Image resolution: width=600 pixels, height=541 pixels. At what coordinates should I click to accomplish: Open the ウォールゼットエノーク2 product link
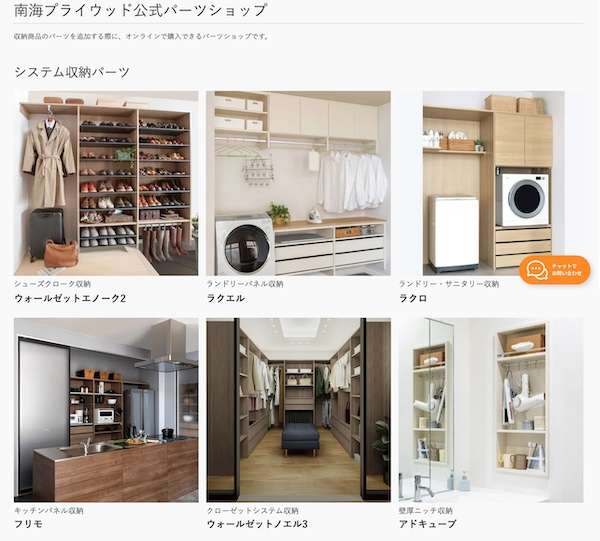pyautogui.click(x=70, y=298)
